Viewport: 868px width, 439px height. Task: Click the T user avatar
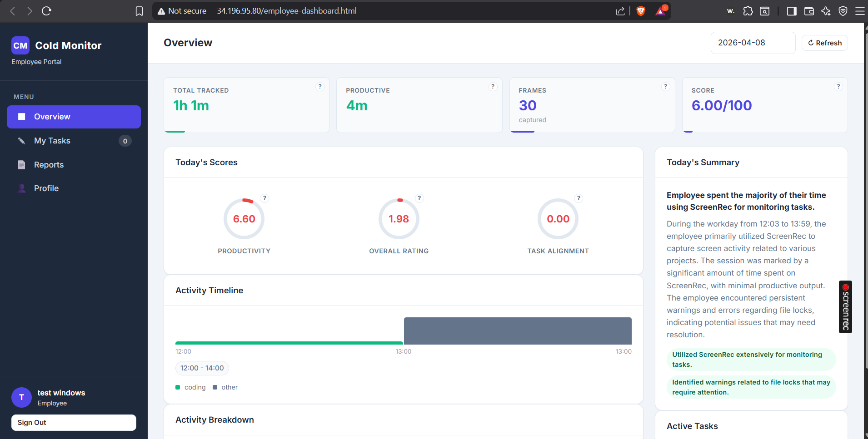pyautogui.click(x=21, y=397)
